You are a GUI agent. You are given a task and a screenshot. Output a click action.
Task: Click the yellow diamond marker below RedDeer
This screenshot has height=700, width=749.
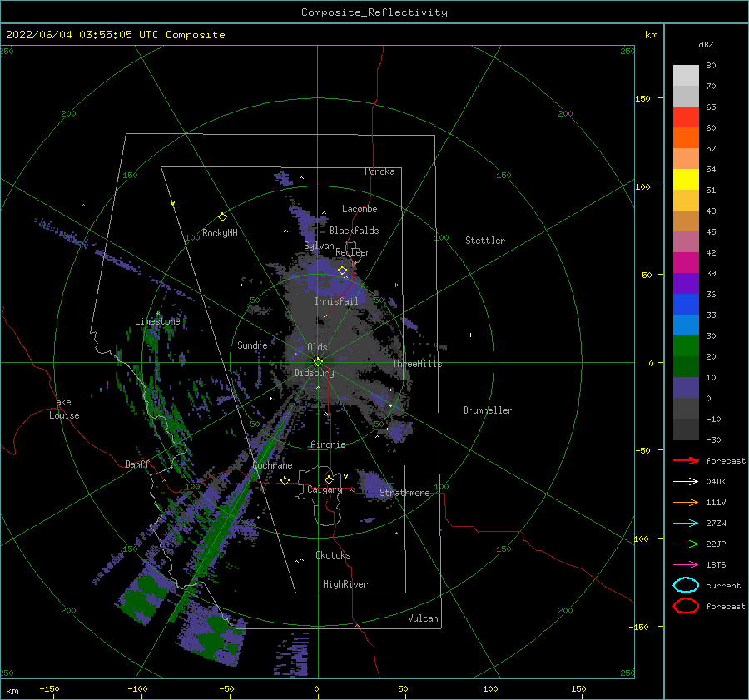[342, 271]
